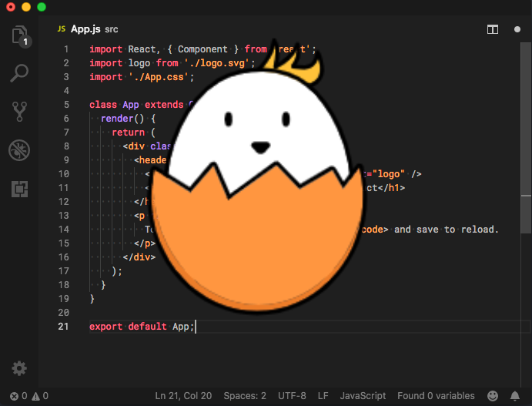The height and width of the screenshot is (406, 532).
Task: Change file encoding UTF-8
Action: (292, 396)
